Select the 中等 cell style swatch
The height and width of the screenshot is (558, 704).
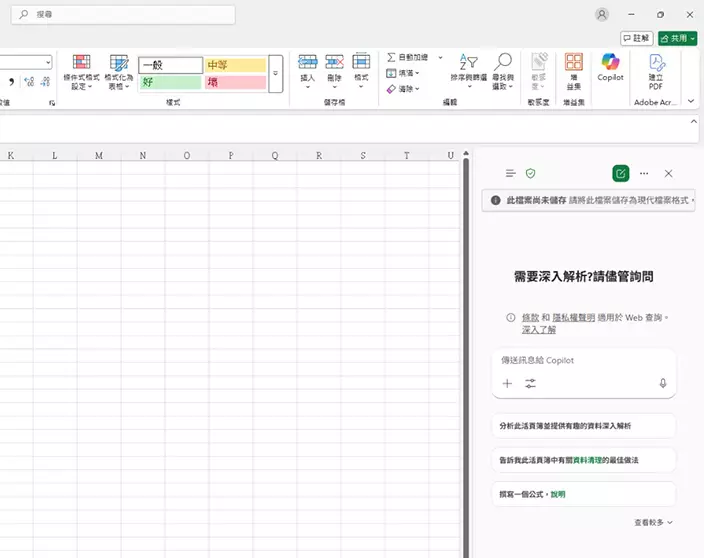click(235, 65)
